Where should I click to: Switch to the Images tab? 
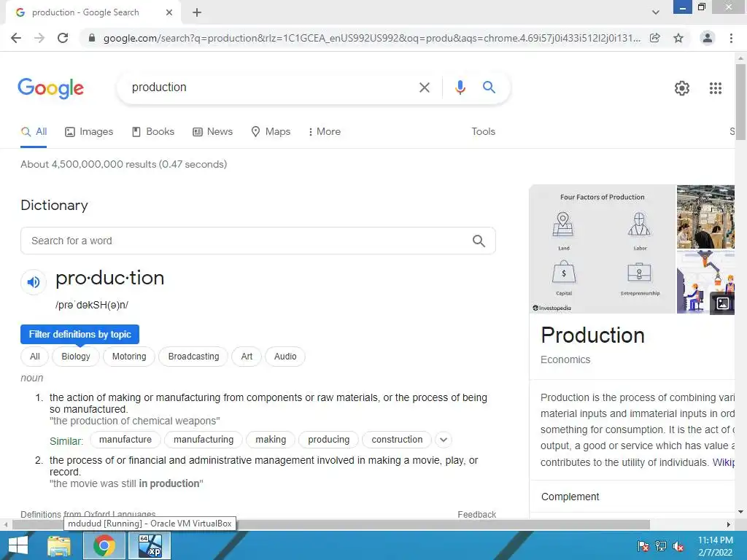pos(89,132)
